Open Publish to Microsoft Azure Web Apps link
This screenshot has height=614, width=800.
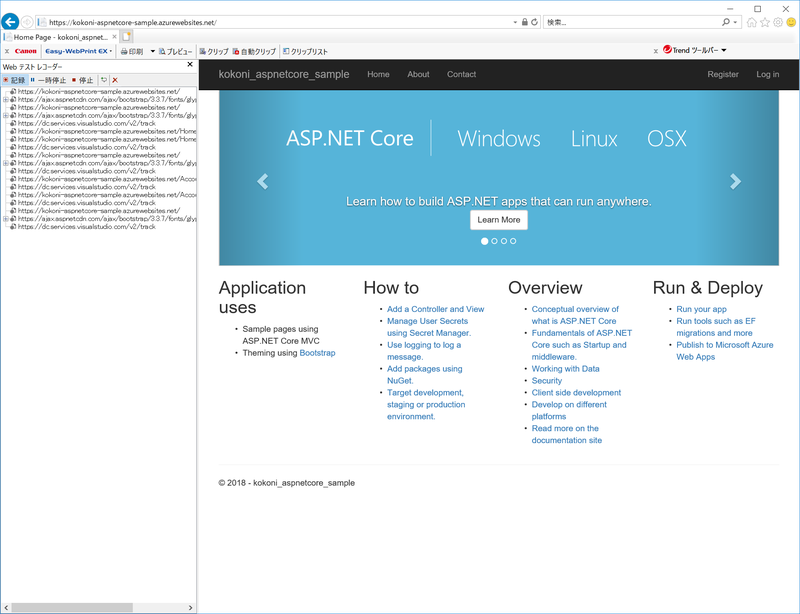click(724, 351)
